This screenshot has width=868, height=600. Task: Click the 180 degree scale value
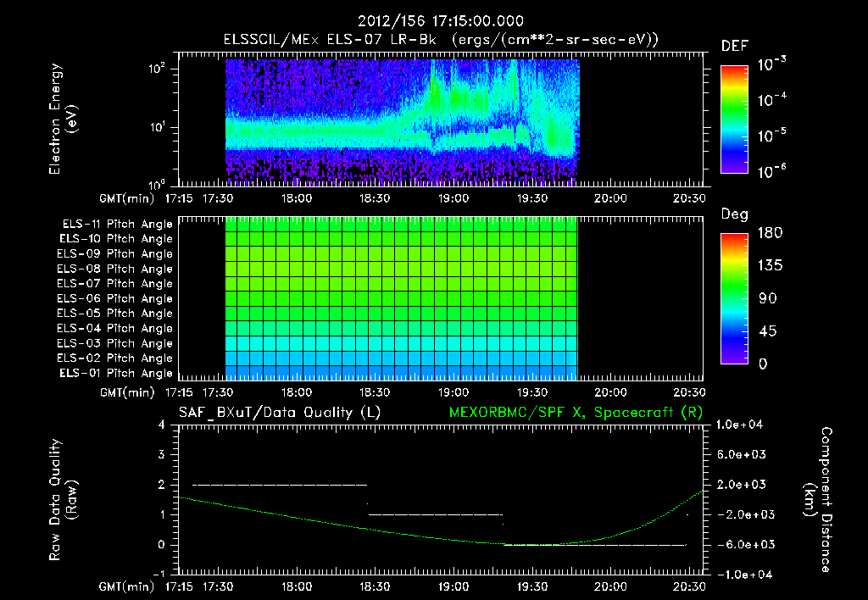click(770, 233)
